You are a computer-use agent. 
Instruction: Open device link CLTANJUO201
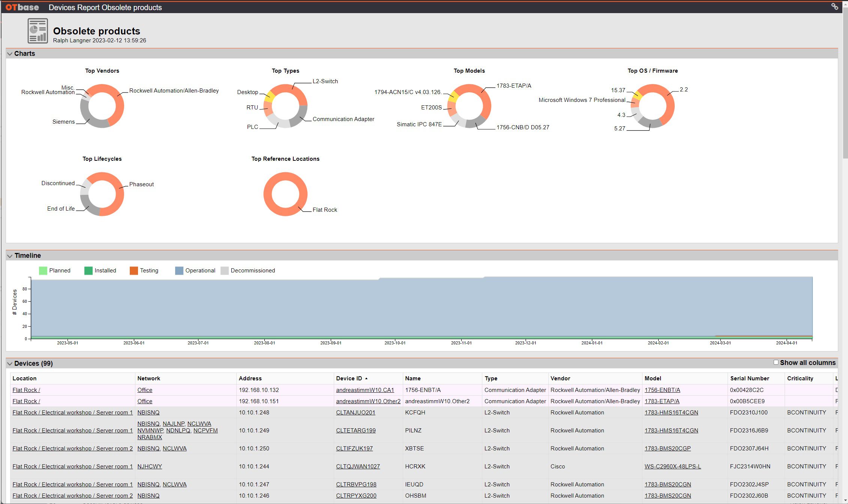point(355,413)
